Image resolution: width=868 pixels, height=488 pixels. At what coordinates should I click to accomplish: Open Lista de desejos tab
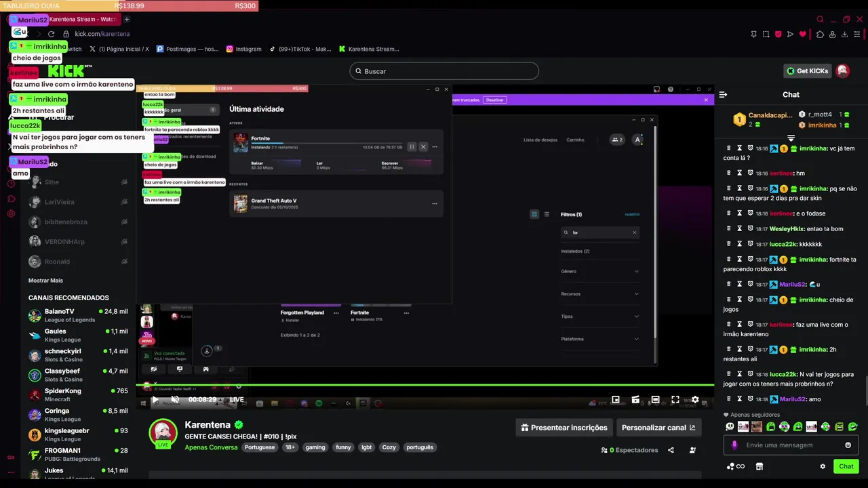pyautogui.click(x=540, y=140)
